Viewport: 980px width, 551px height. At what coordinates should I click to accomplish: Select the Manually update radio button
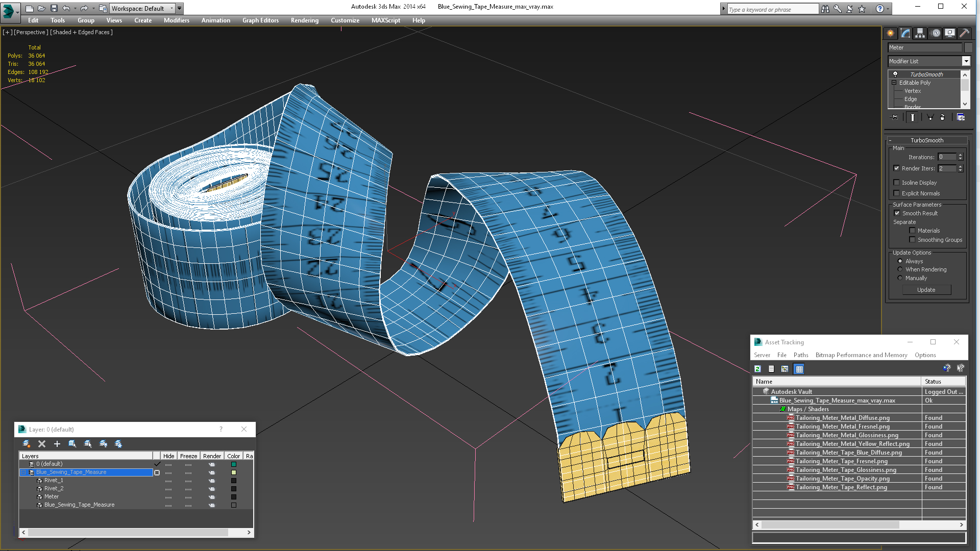click(x=900, y=278)
